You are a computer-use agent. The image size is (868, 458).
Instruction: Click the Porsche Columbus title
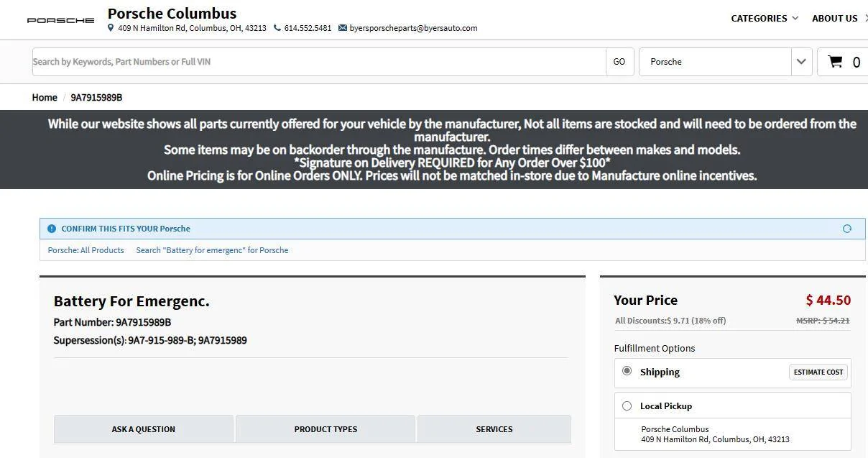172,13
